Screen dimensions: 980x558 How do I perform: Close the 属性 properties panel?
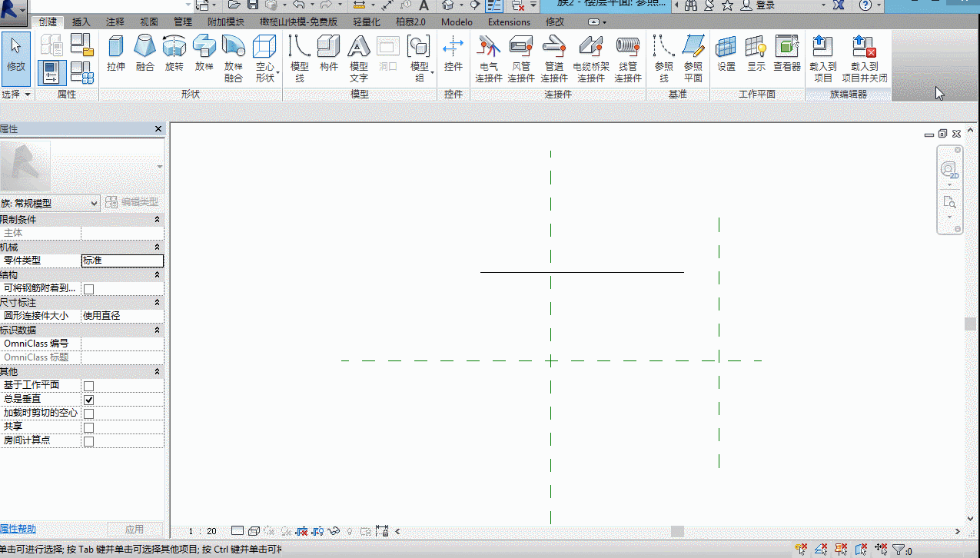click(x=158, y=129)
